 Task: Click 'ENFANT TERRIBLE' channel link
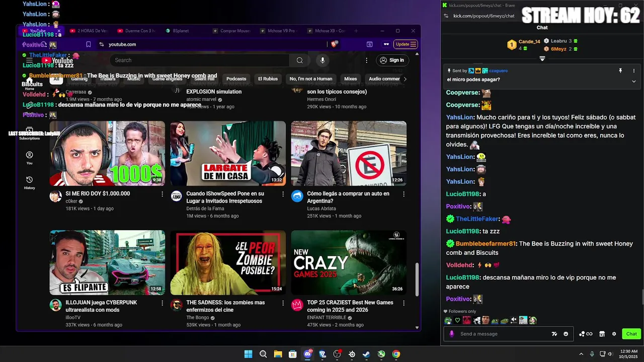327,318
